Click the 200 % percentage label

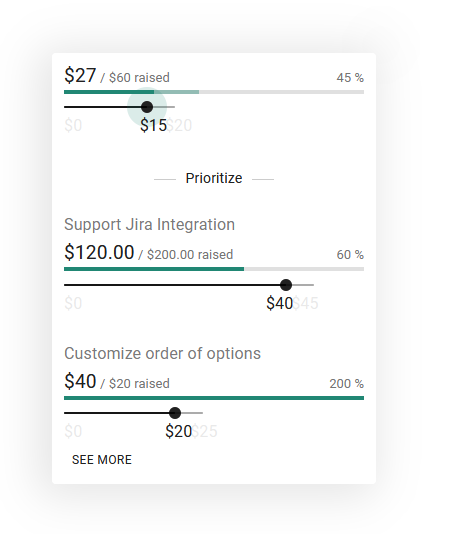346,384
